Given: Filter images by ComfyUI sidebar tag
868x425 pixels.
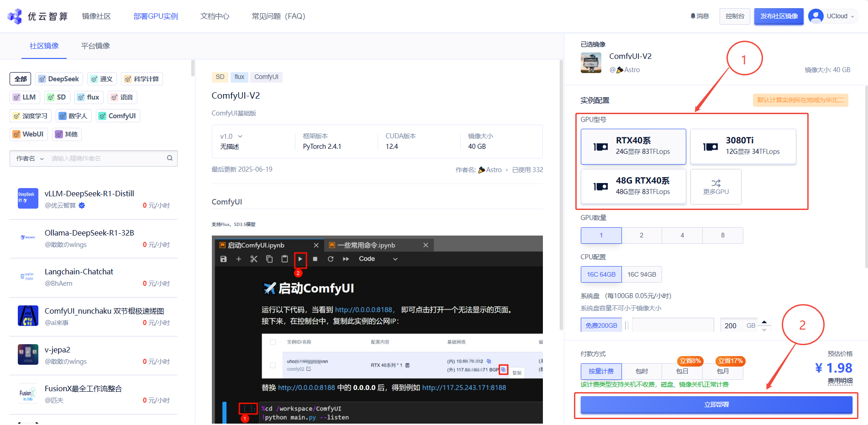Looking at the screenshot, I should point(118,116).
